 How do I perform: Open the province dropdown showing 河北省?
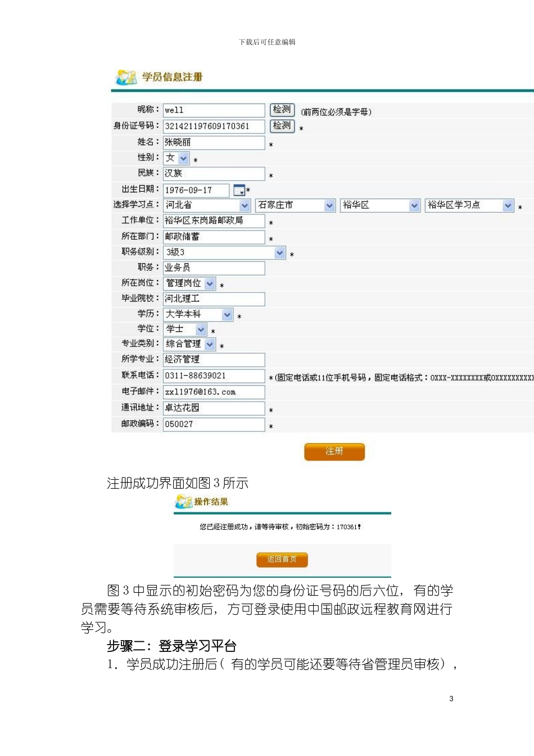(x=207, y=205)
